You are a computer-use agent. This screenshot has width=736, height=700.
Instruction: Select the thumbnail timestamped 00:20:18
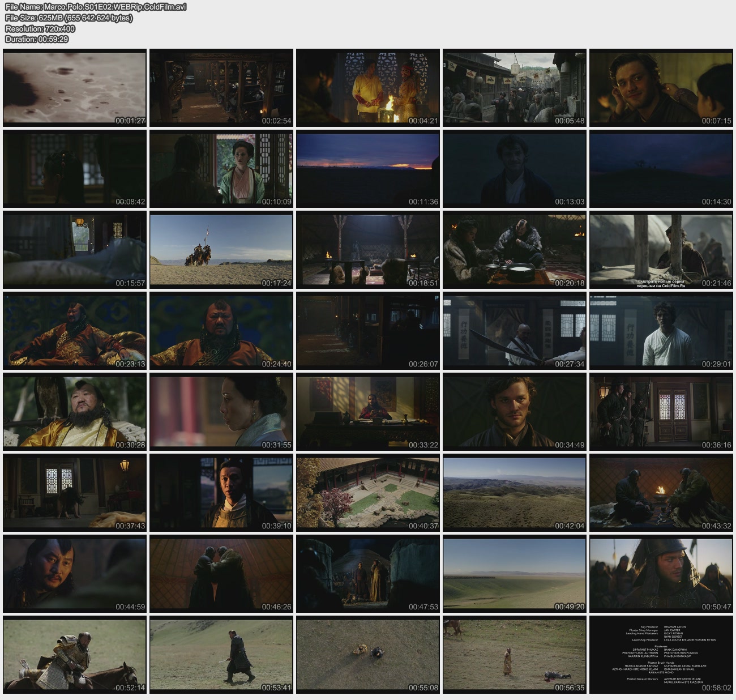click(x=514, y=250)
